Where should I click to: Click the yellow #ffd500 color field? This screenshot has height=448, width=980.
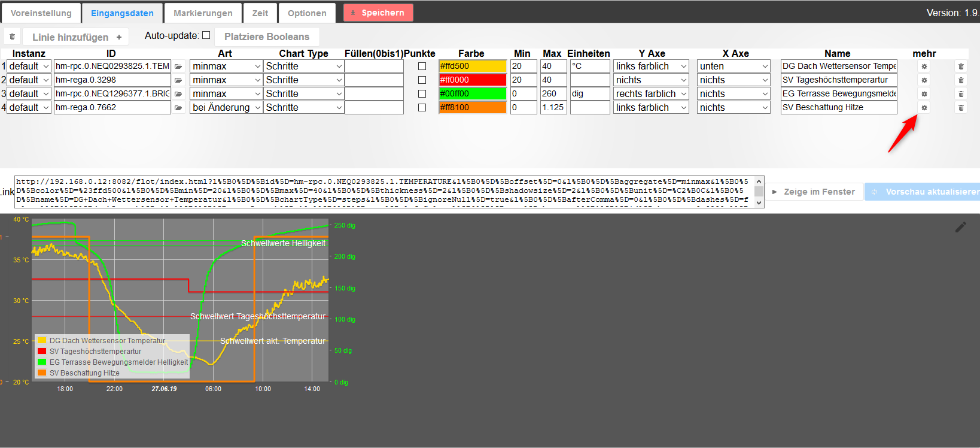coord(473,66)
